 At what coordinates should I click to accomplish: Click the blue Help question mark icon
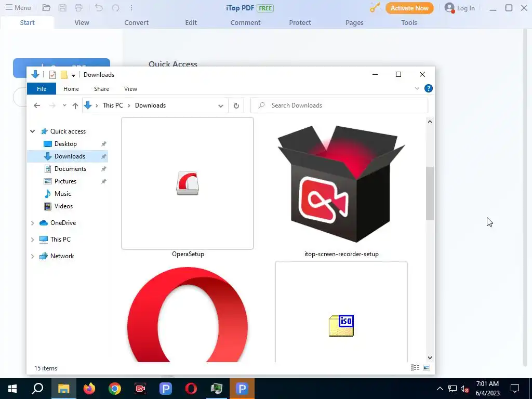click(429, 88)
